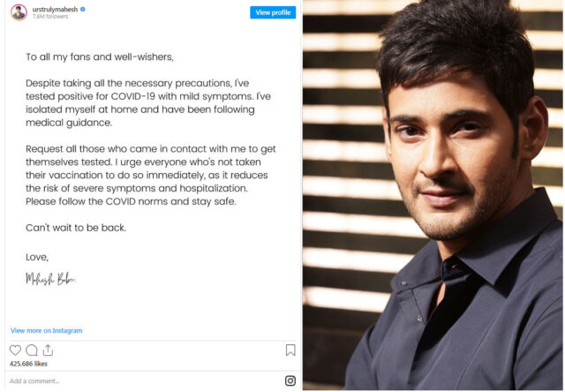Click the COVID-19 tested positive paragraph
Screen dimensions: 565x392
pyautogui.click(x=148, y=103)
